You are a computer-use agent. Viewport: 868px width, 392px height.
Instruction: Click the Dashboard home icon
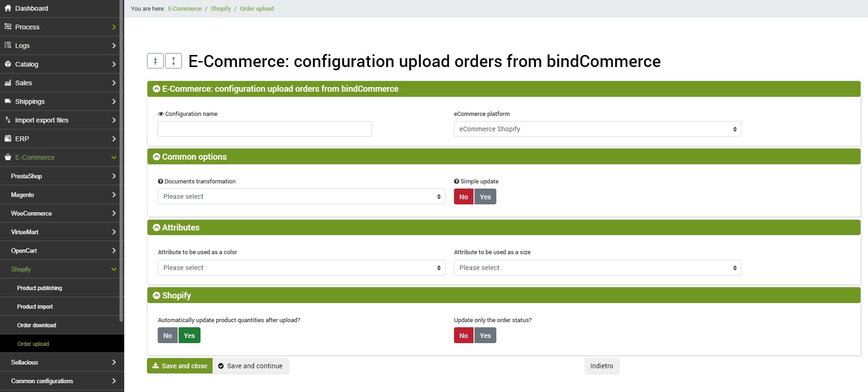(x=8, y=8)
